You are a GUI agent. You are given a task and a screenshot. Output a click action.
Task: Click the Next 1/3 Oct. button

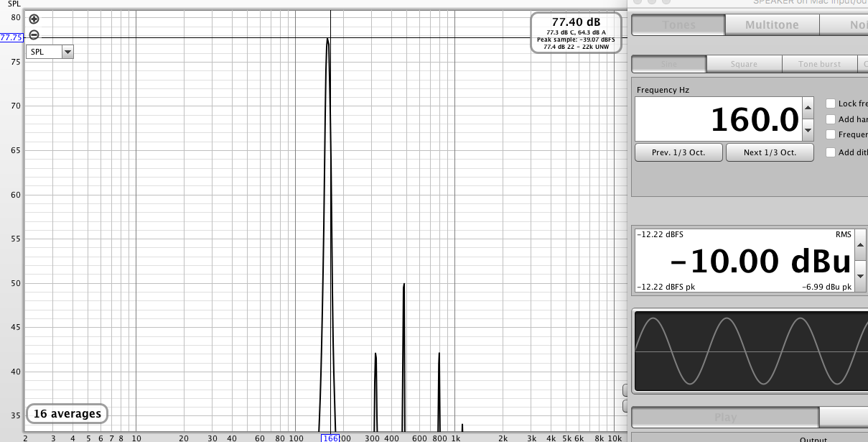[x=770, y=152]
